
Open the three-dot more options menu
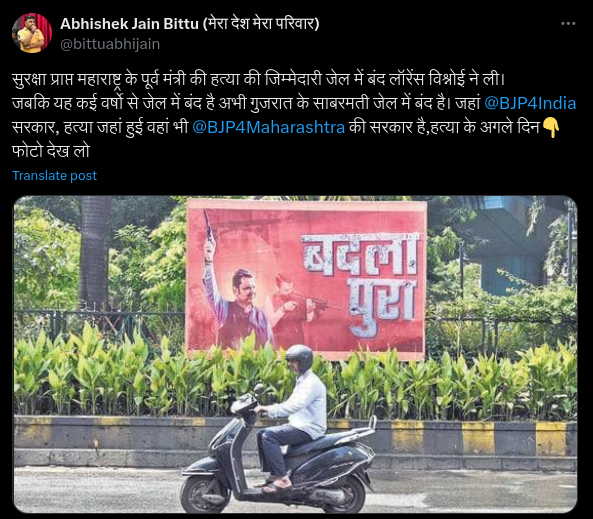(568, 23)
